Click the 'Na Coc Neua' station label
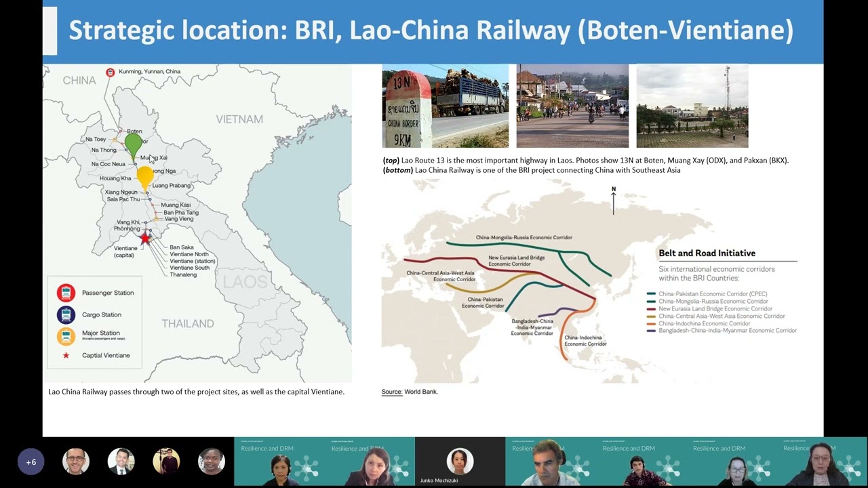The width and height of the screenshot is (868, 488). point(108,164)
